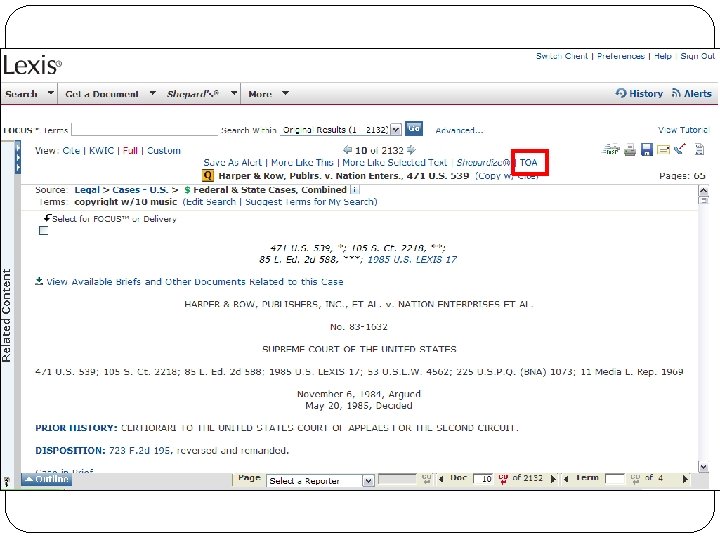
Task: Click the Legal source path link
Action: tap(87, 190)
